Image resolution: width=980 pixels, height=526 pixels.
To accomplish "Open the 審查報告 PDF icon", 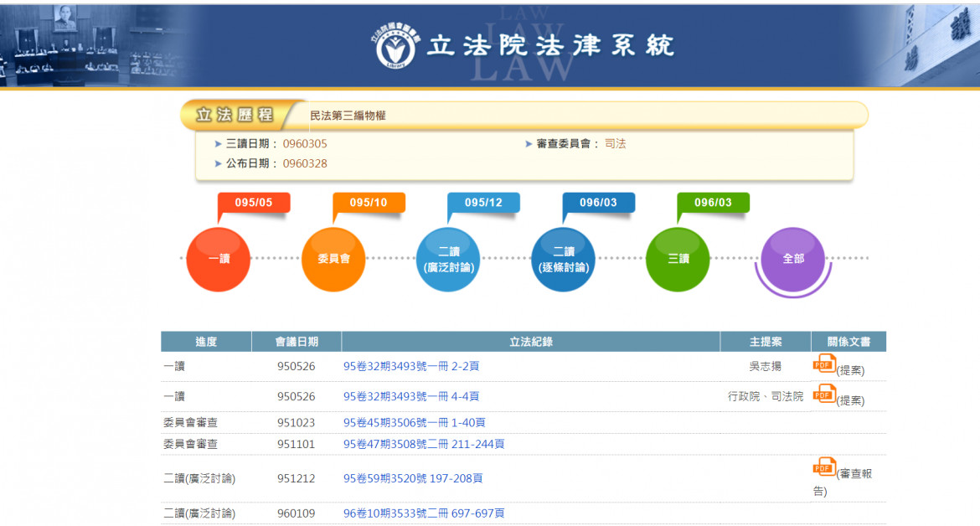I will [x=824, y=467].
